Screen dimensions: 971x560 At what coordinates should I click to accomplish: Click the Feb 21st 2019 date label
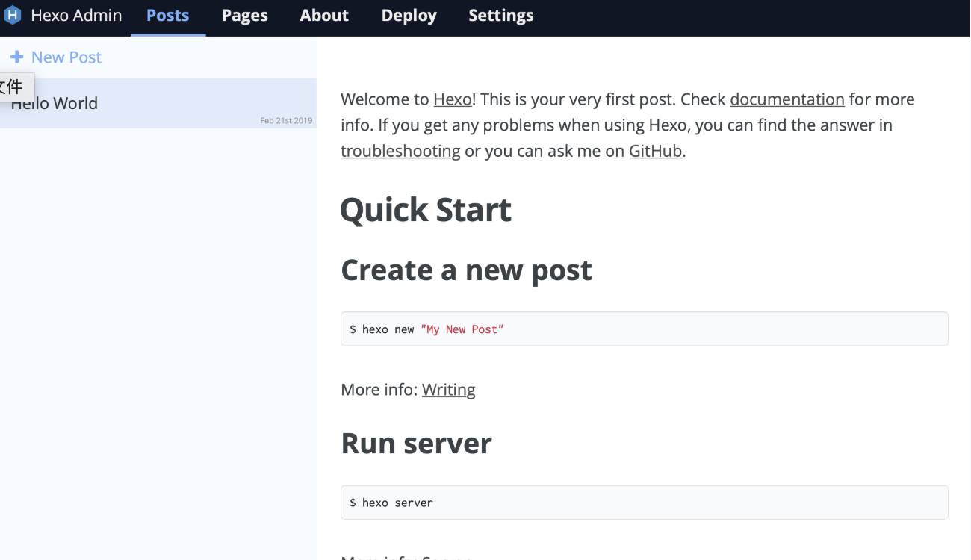[x=286, y=120]
